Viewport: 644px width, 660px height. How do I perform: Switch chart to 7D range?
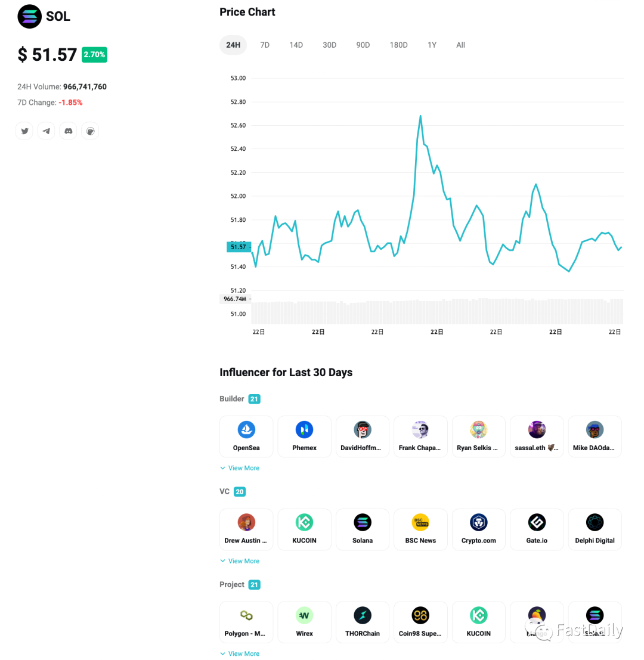coord(265,45)
